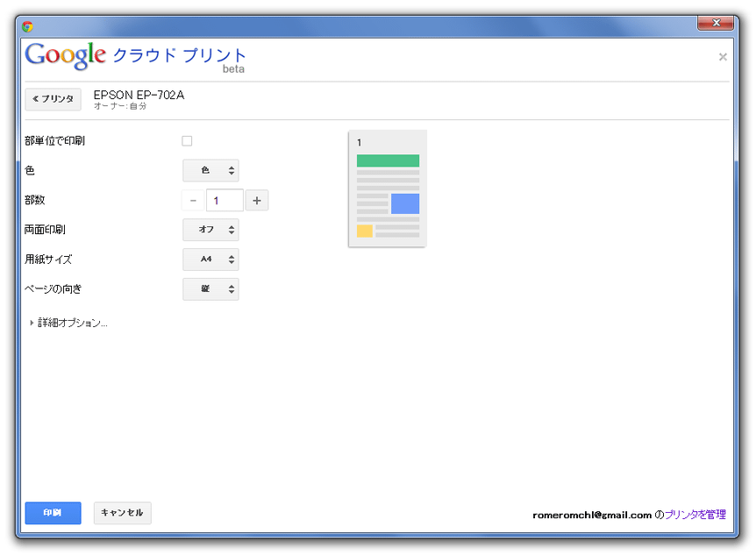Click the クラウド プリント title text
This screenshot has height=555, width=756.
pyautogui.click(x=180, y=55)
